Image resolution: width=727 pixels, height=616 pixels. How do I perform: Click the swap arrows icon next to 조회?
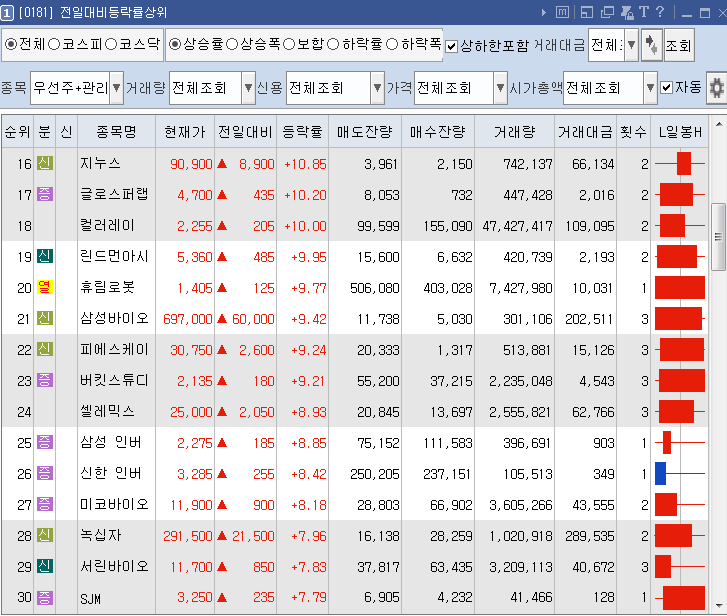pos(651,45)
